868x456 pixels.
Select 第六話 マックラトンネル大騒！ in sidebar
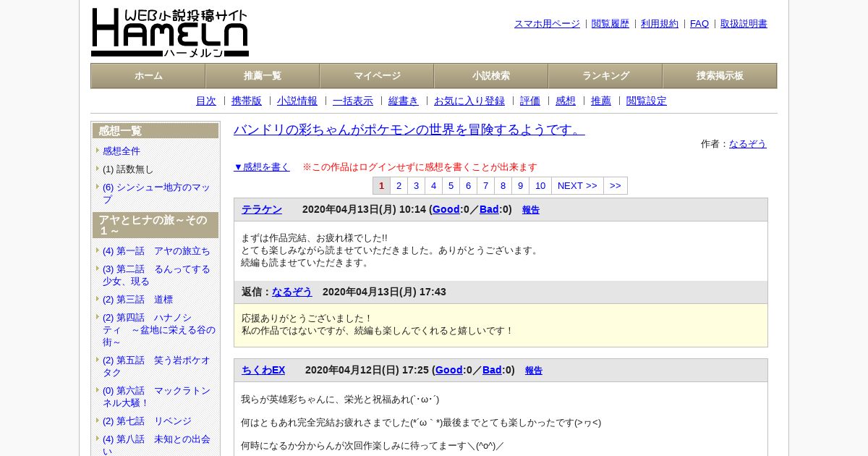click(x=156, y=396)
